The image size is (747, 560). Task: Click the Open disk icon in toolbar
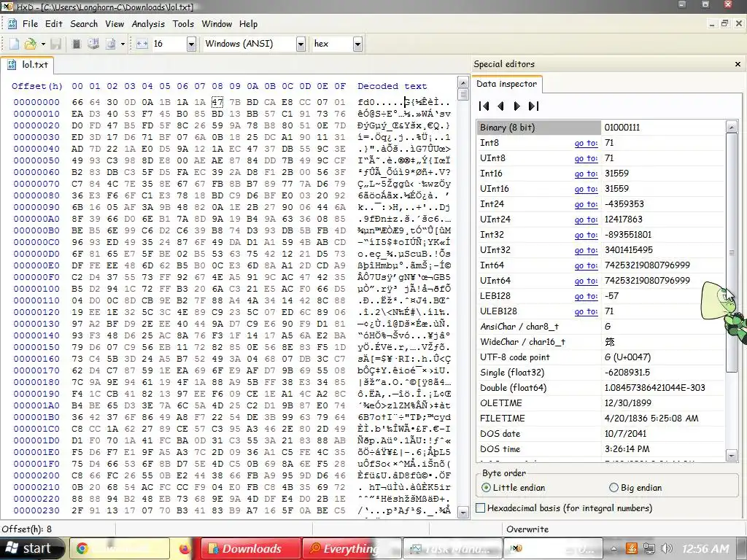[x=93, y=44]
